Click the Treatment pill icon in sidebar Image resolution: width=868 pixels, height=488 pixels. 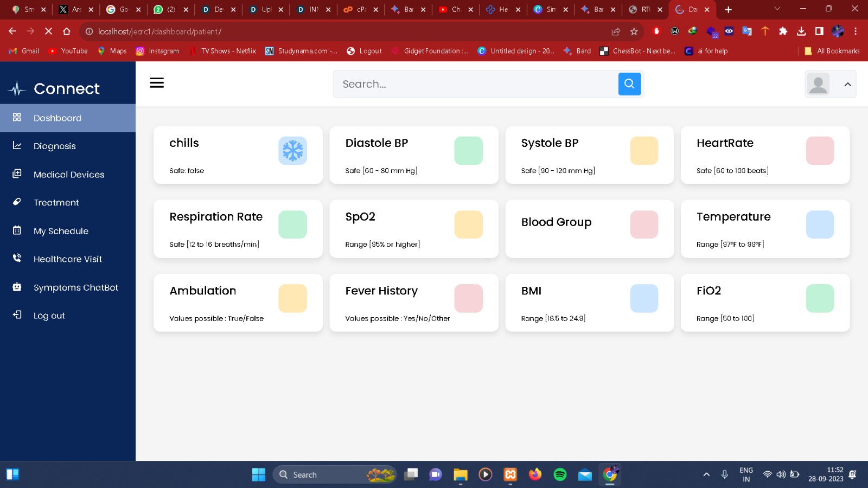pyautogui.click(x=17, y=202)
